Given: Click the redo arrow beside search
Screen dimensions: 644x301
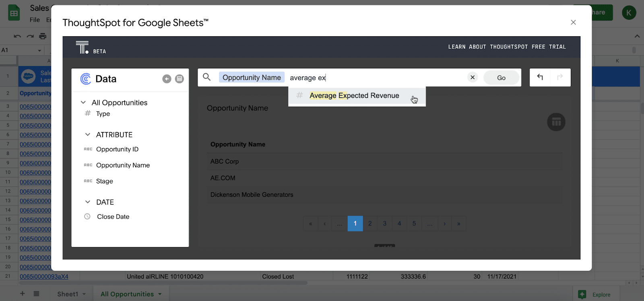Looking at the screenshot, I should [x=559, y=77].
